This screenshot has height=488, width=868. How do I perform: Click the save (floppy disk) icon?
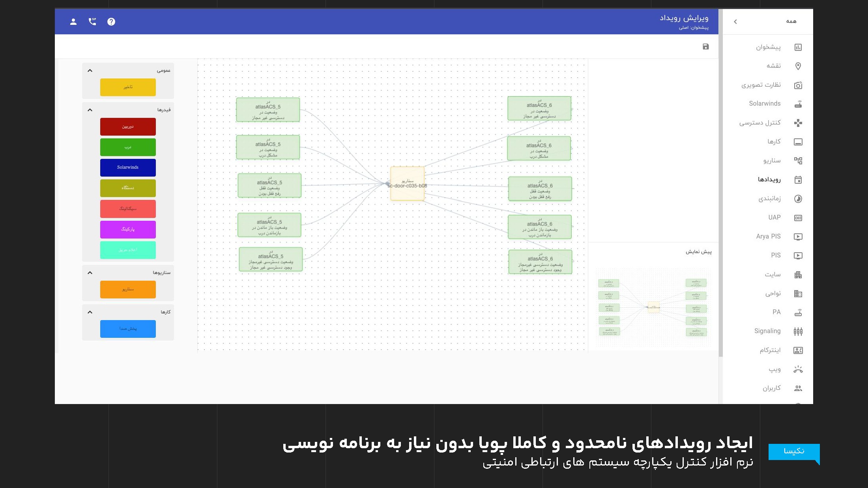(x=706, y=47)
